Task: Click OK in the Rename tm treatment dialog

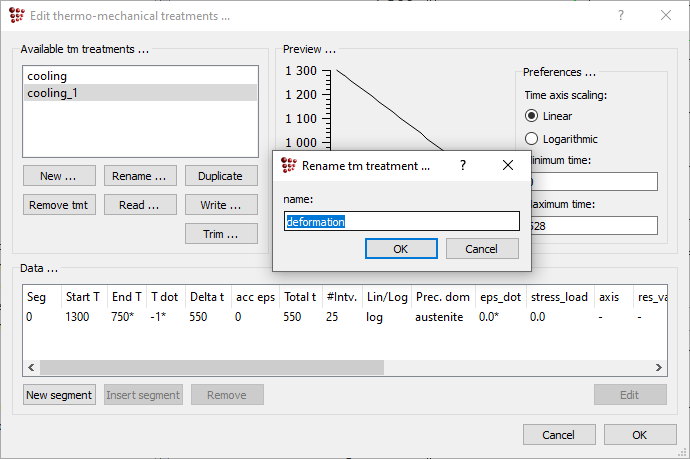Action: tap(400, 248)
